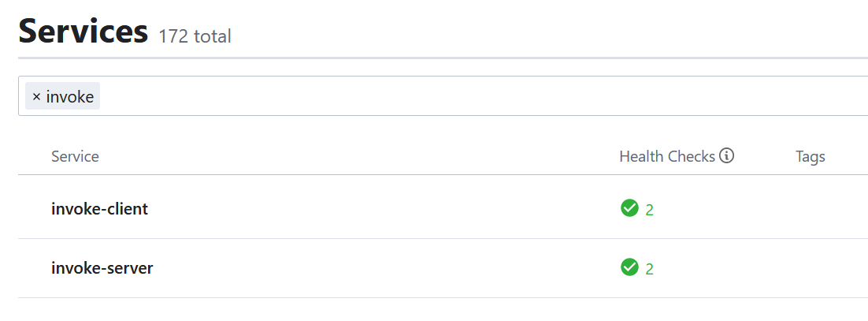Click the Tags column header
The width and height of the screenshot is (868, 321).
[x=810, y=156]
